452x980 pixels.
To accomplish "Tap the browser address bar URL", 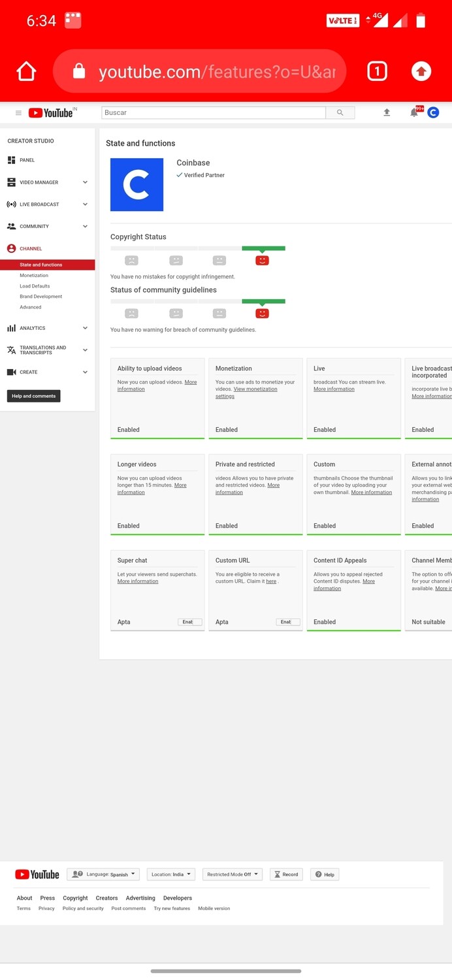I will (217, 72).
